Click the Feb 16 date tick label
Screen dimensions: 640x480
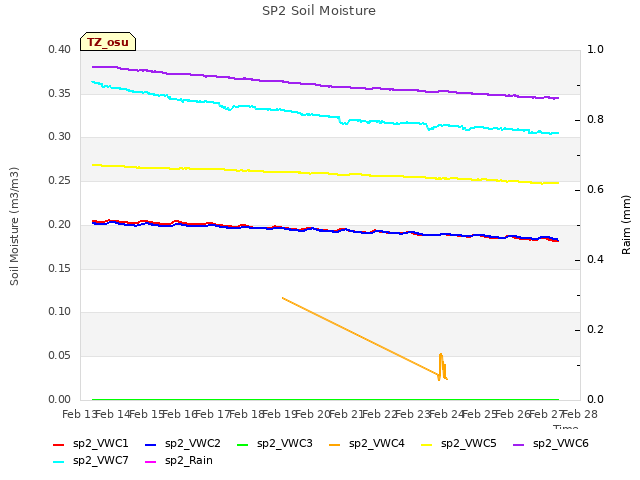180,415
